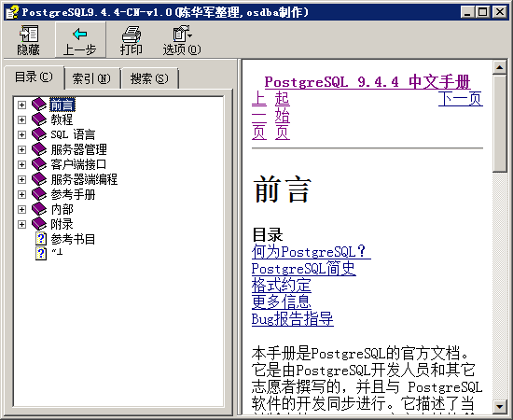
Task: Click the book icon next to 服务器端编程
Action: (x=39, y=179)
